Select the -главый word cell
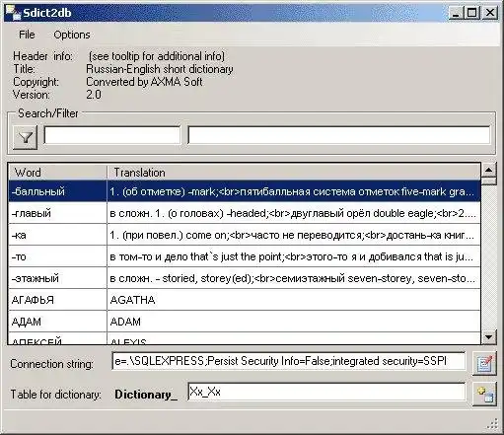 click(x=57, y=213)
